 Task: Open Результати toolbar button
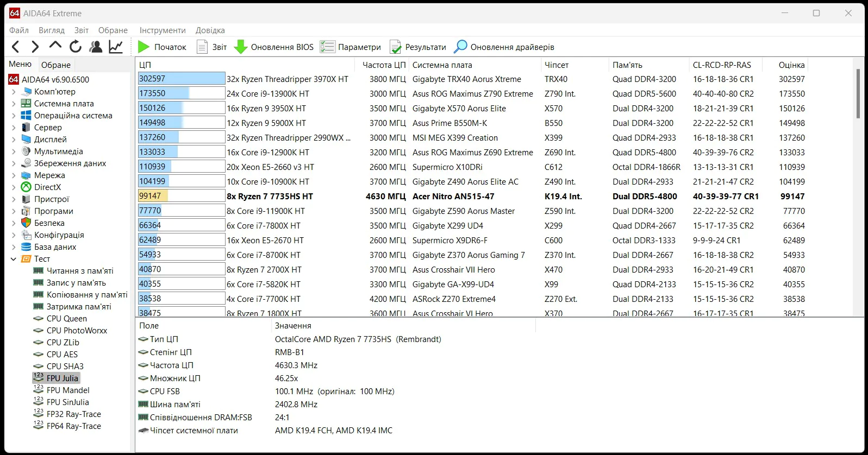[x=417, y=47]
